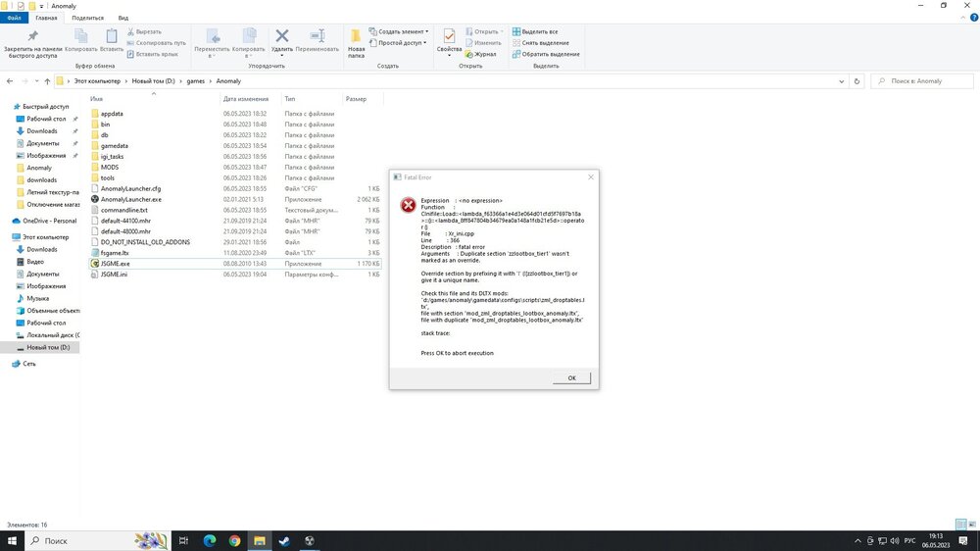Viewport: 980px width, 551px height.
Task: Click Выделить все (Select all) in the ribbon
Action: click(539, 31)
